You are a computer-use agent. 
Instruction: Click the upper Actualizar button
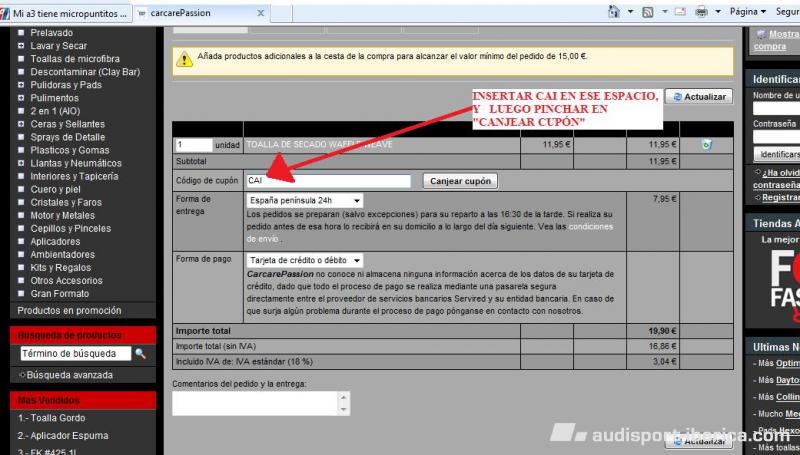(699, 97)
